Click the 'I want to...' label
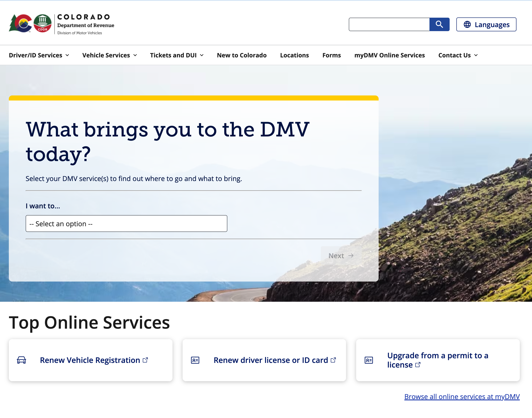 43,206
